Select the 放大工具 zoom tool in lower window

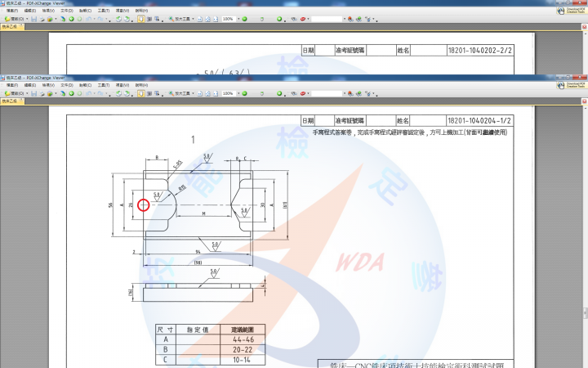(x=179, y=93)
